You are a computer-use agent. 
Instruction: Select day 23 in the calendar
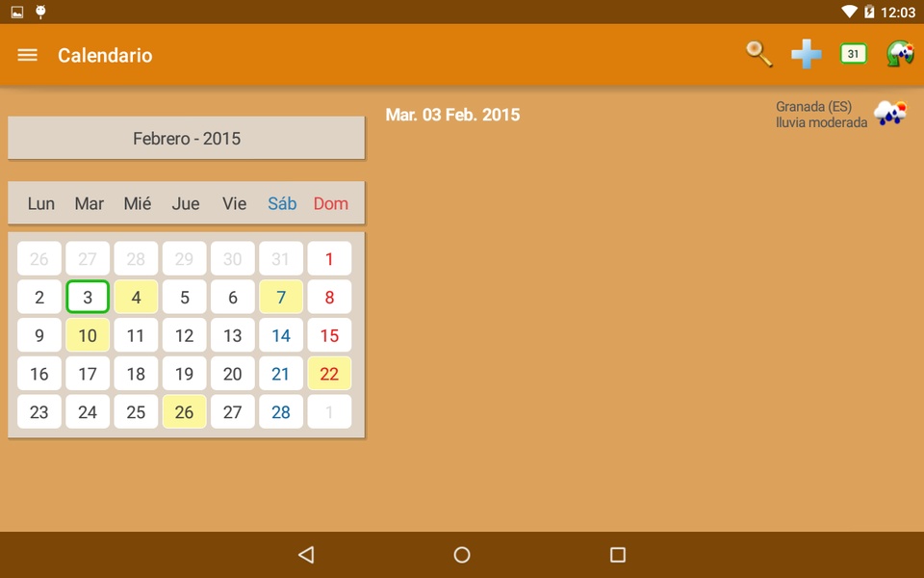click(38, 411)
